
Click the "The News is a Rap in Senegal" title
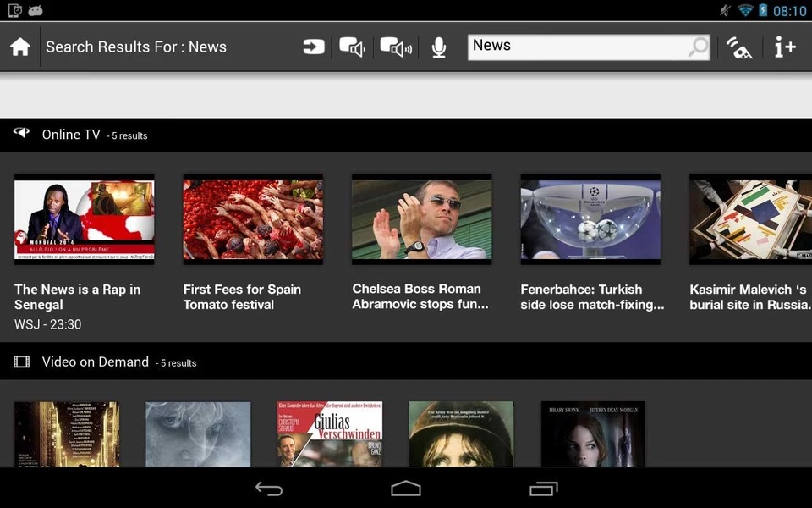78,297
